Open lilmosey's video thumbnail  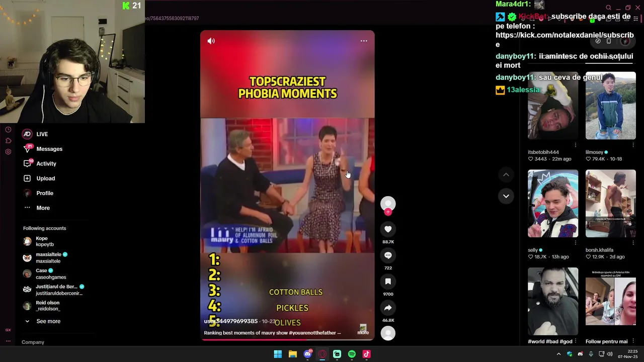611,106
